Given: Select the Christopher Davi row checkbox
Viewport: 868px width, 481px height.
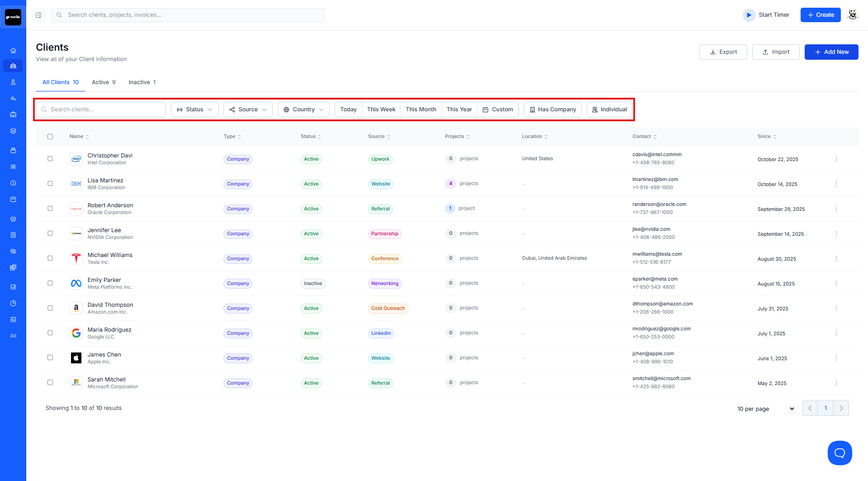Looking at the screenshot, I should [50, 159].
